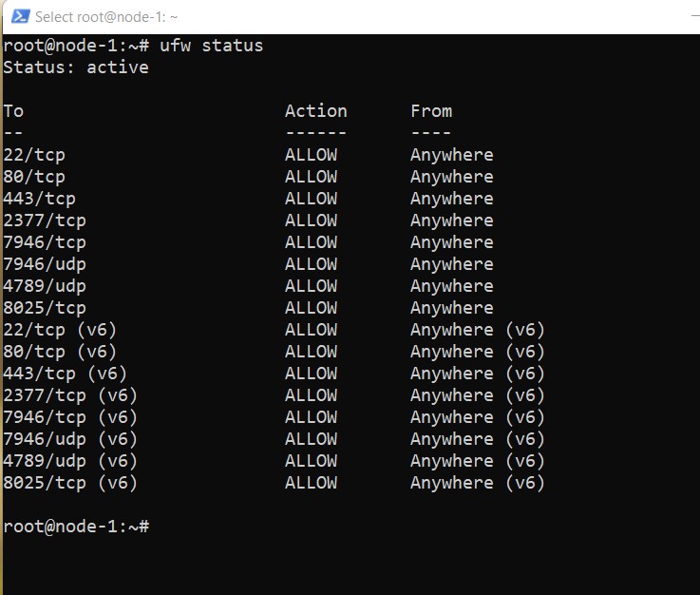700x595 pixels.
Task: Click ALLOW on the 8025/tcp IPv4 row
Action: [x=312, y=308]
